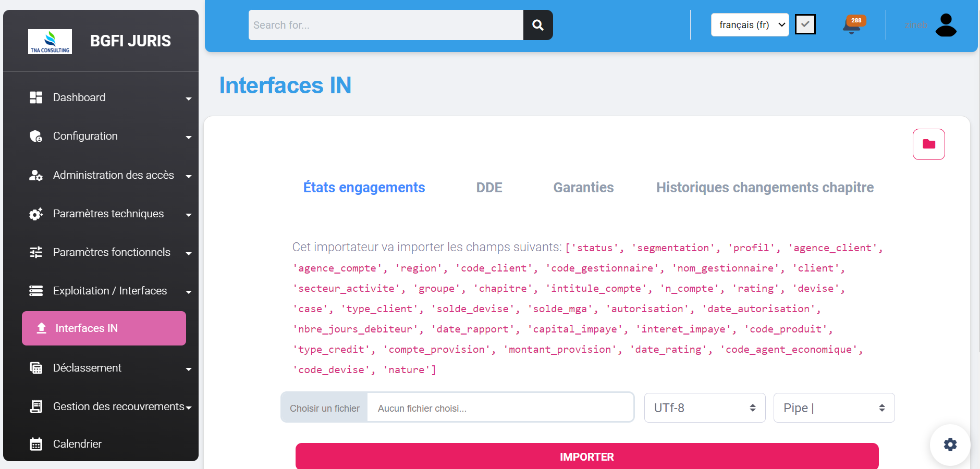
Task: Click the TNA Consulting logo
Action: [x=50, y=42]
